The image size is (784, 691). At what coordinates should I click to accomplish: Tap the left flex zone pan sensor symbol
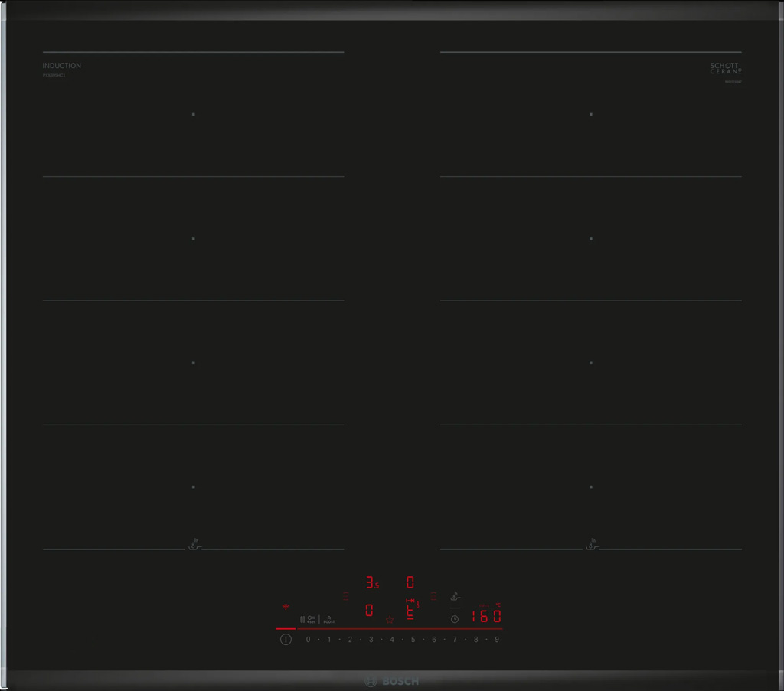194,546
